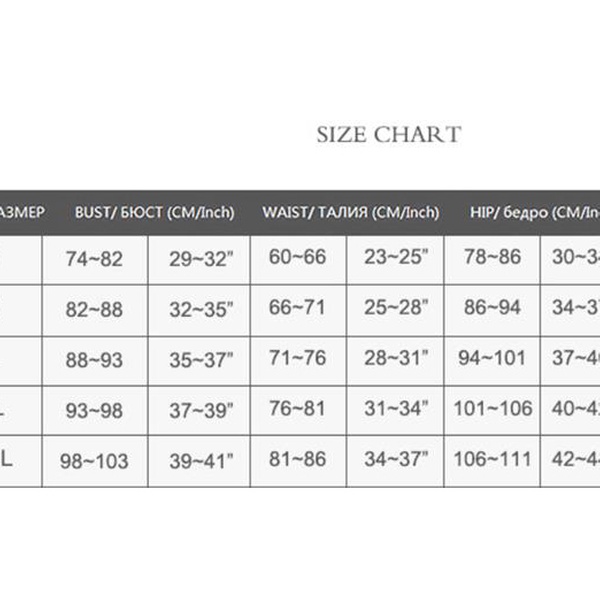
Task: Select the 23~25" waist inch cell
Action: (396, 258)
